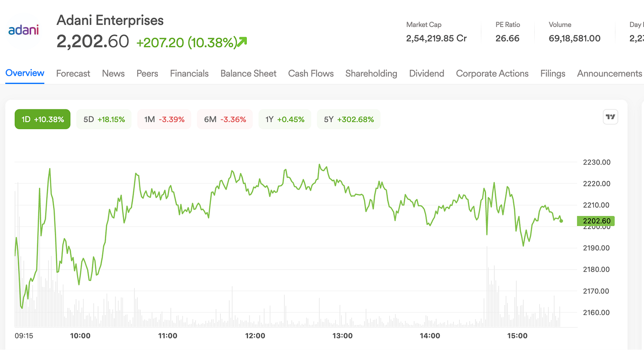
Task: Click the 15:00 time axis label
Action: pyautogui.click(x=517, y=336)
